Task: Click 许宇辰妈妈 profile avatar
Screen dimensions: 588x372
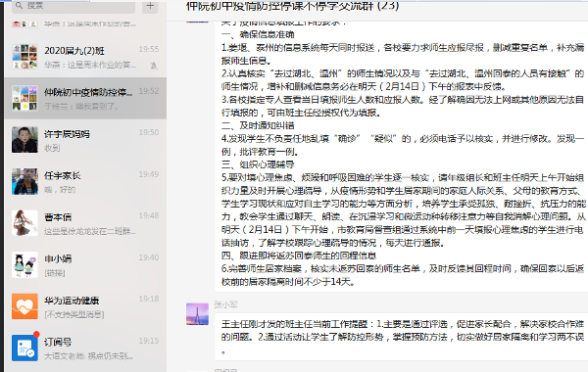Action: (24, 140)
